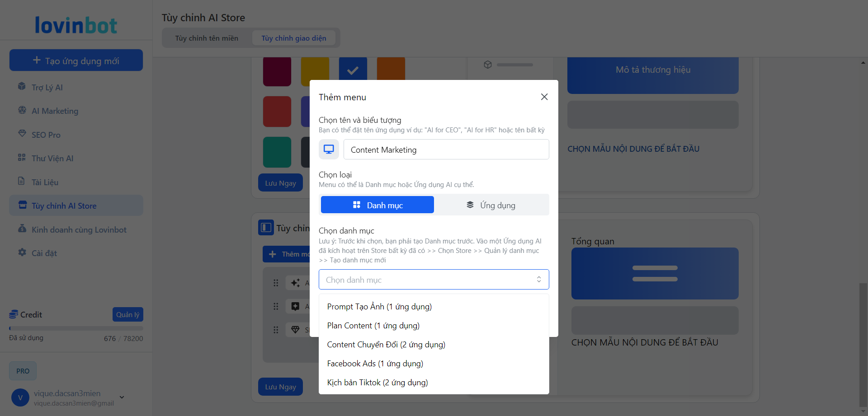Screen dimensions: 868x416
Task: Click the Thư Viện AI grid icon
Action: (22, 158)
